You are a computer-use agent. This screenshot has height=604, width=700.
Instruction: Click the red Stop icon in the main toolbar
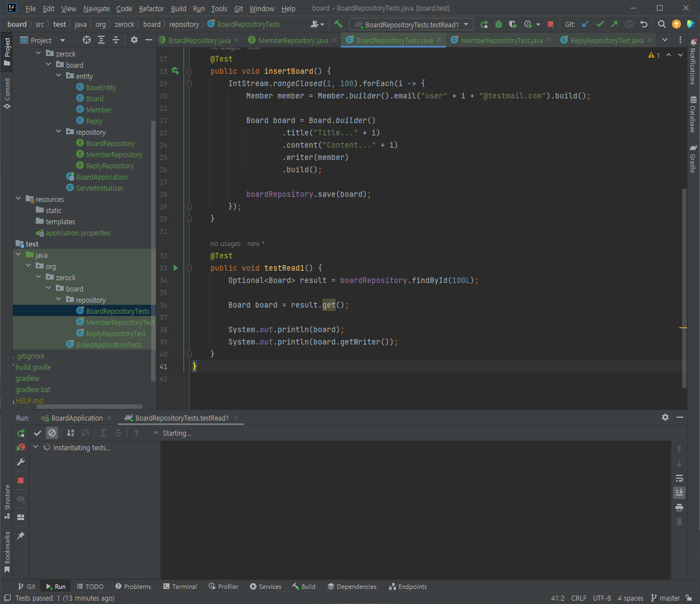pyautogui.click(x=551, y=24)
